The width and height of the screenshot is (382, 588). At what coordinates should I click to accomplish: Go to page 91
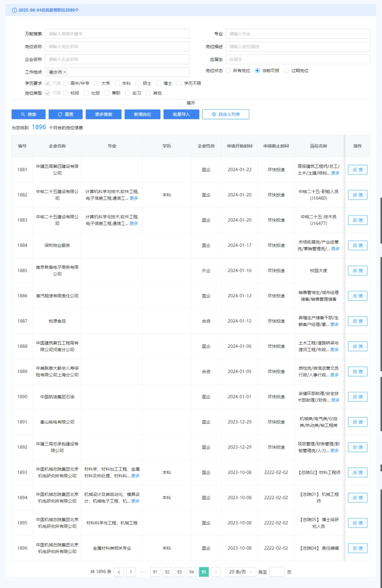[155, 572]
